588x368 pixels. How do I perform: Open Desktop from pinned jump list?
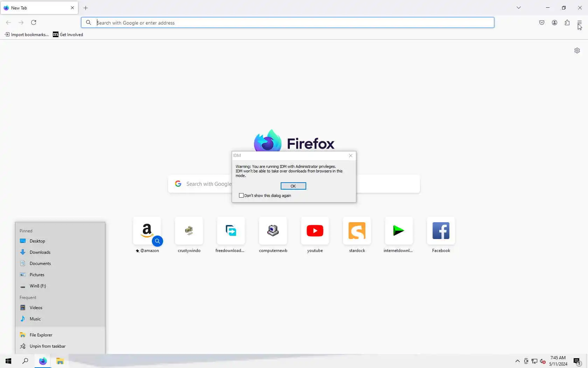(x=60, y=241)
